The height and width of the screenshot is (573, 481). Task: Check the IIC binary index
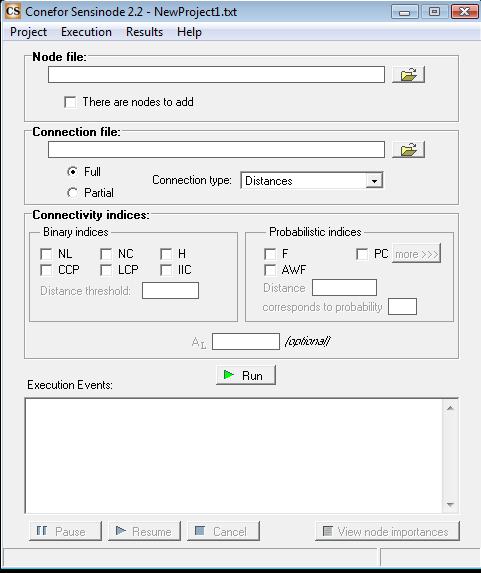click(166, 270)
